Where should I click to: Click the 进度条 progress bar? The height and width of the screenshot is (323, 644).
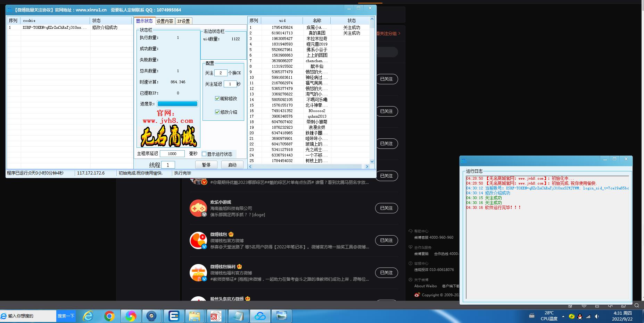pyautogui.click(x=177, y=104)
